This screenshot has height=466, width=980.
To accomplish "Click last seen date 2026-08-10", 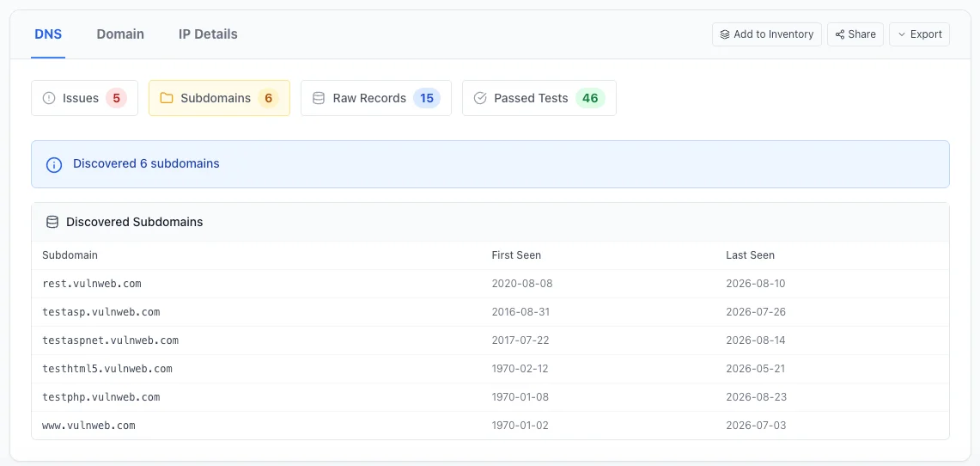I will [x=756, y=284].
